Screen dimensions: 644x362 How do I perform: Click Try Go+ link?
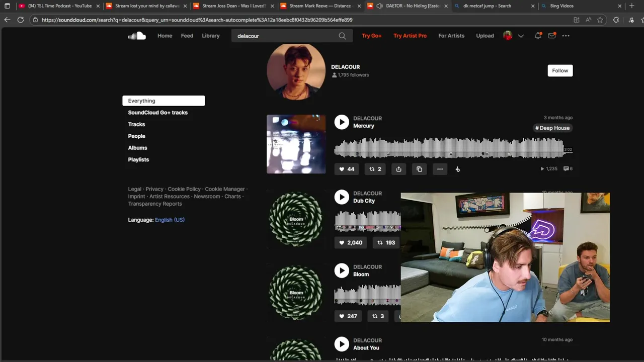click(x=372, y=36)
